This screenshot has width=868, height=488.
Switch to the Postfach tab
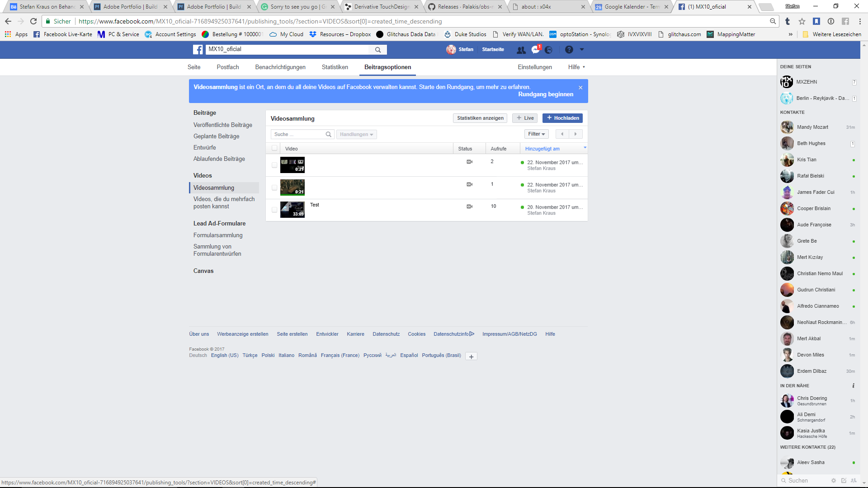pos(228,67)
